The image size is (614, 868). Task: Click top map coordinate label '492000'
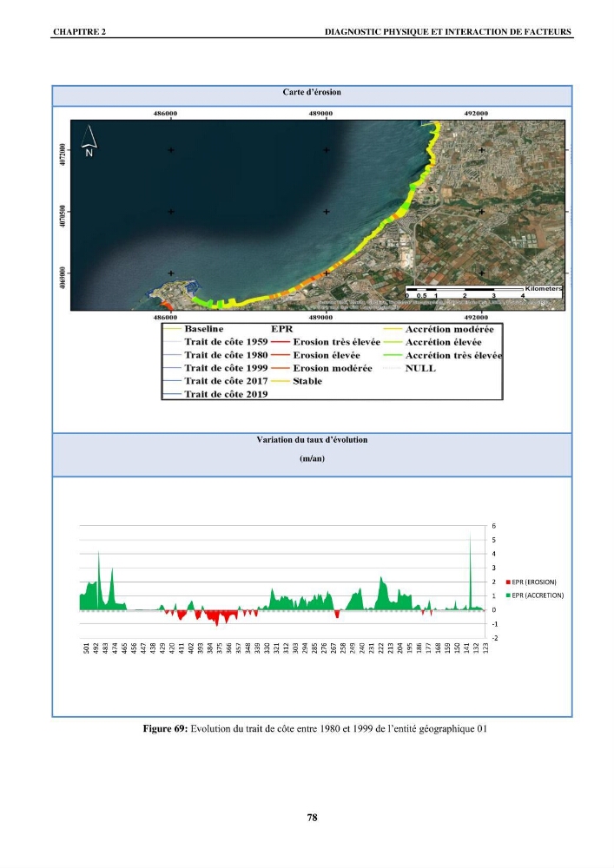tap(476, 114)
